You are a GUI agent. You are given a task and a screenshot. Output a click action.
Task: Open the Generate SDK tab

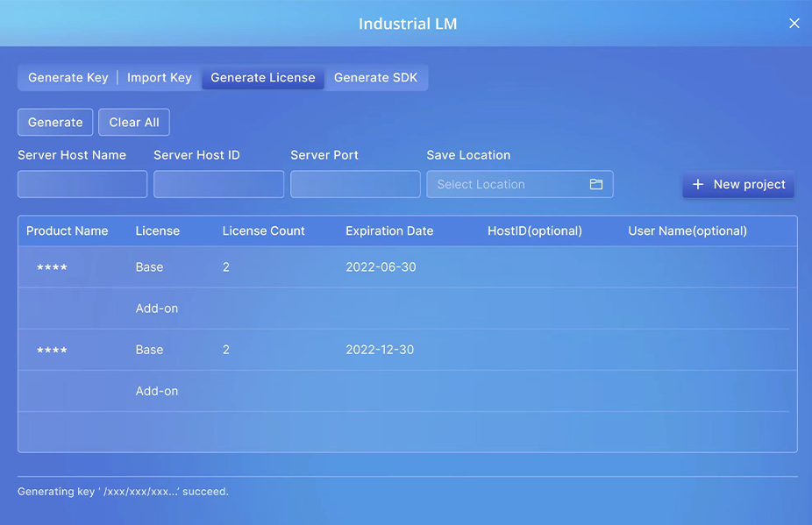(375, 78)
